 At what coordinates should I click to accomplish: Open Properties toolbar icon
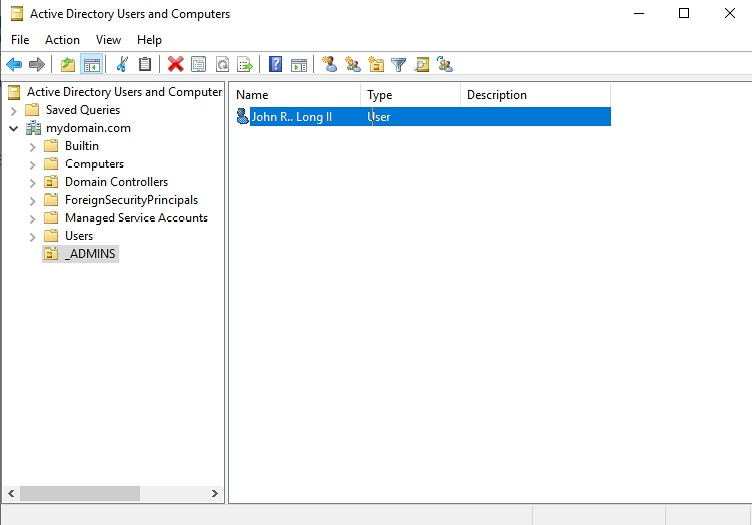point(199,64)
